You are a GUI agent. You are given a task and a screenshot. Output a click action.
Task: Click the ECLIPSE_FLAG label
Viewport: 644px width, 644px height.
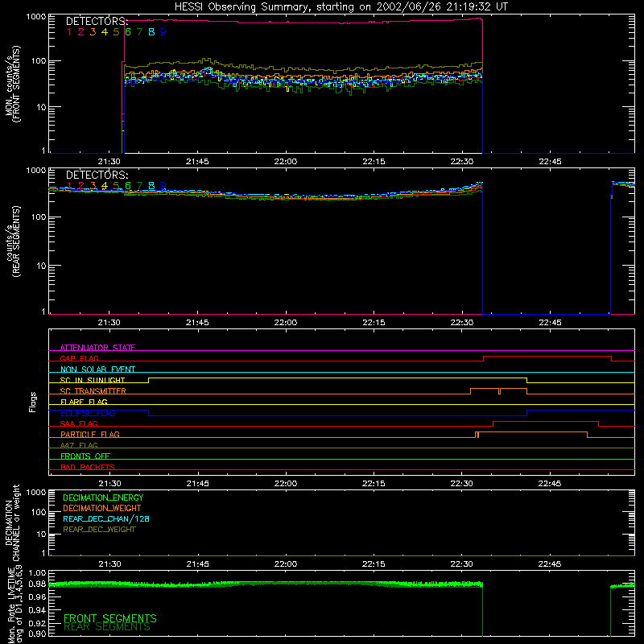(88, 413)
